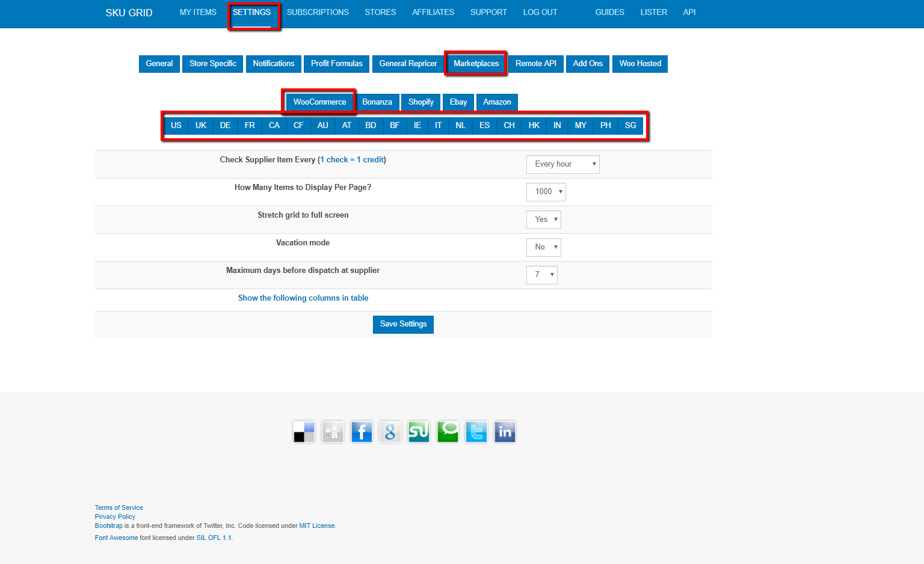
Task: Choose the IT country button
Action: (439, 126)
